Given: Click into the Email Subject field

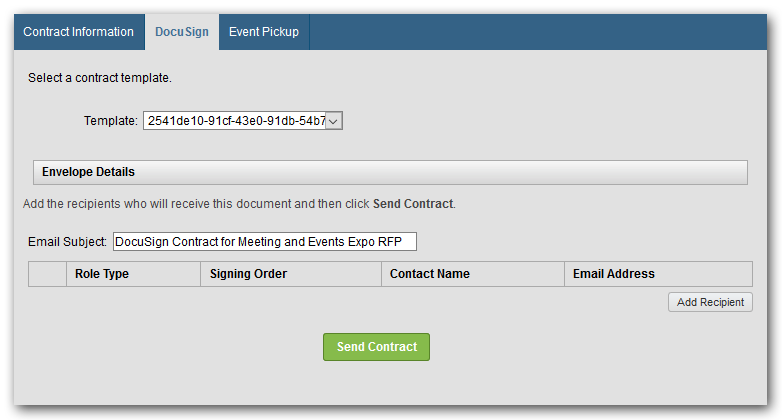Looking at the screenshot, I should point(264,242).
